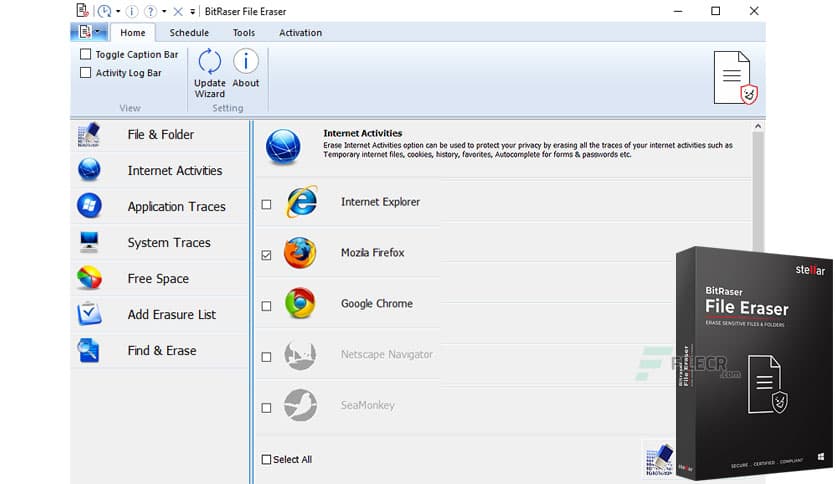The image size is (836, 484).
Task: Click the BitRaser File Eraser product box image
Action: click(753, 363)
